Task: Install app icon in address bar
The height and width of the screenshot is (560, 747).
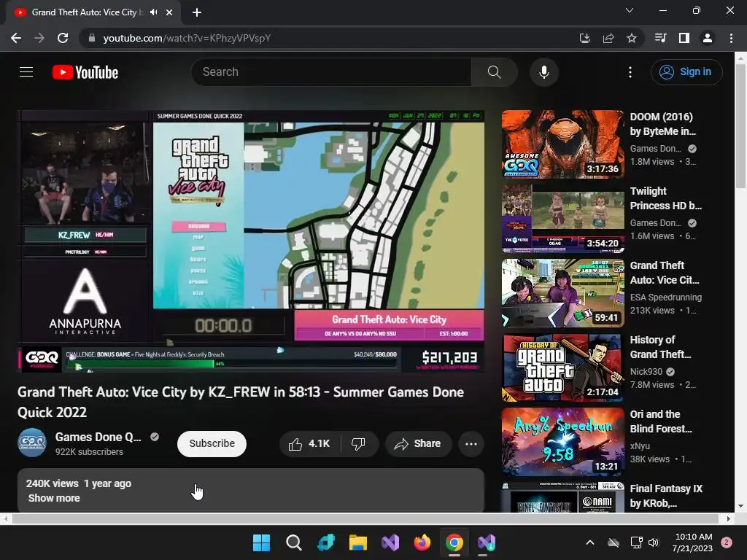Action: (584, 38)
